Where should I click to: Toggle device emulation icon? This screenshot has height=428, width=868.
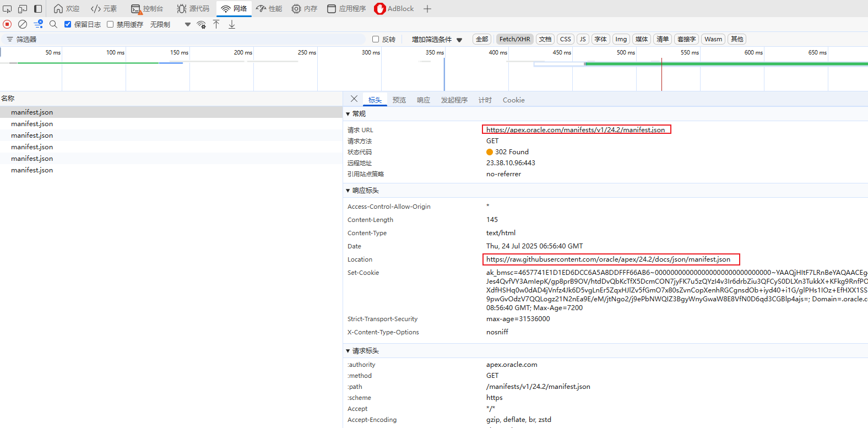[x=23, y=9]
